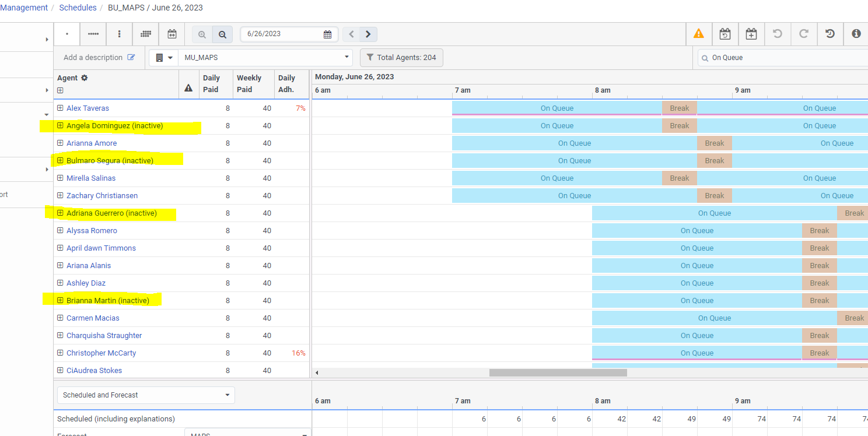Expand all agents plus box under Agent
This screenshot has width=868, height=436.
click(x=60, y=90)
